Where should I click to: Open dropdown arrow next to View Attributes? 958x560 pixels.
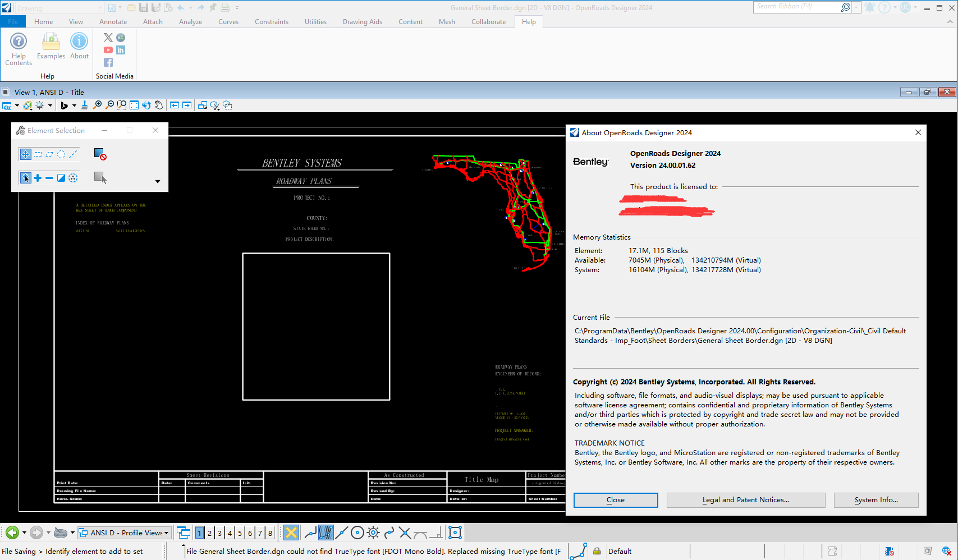[17, 105]
